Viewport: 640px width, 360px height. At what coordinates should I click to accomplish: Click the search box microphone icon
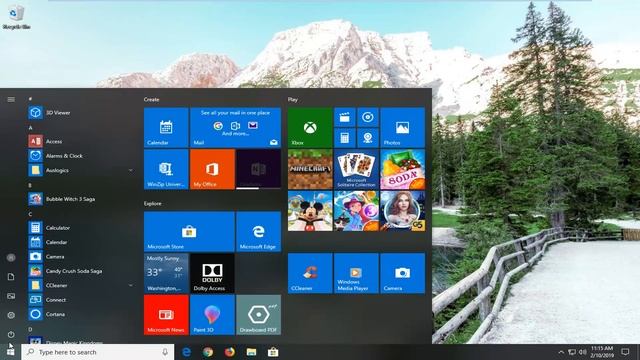[x=165, y=352]
